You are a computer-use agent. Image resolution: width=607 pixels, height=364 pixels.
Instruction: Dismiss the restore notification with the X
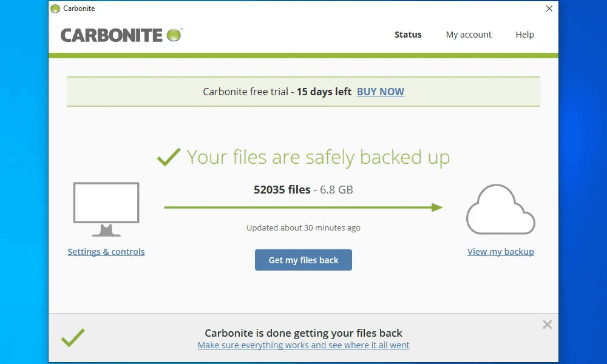click(547, 325)
